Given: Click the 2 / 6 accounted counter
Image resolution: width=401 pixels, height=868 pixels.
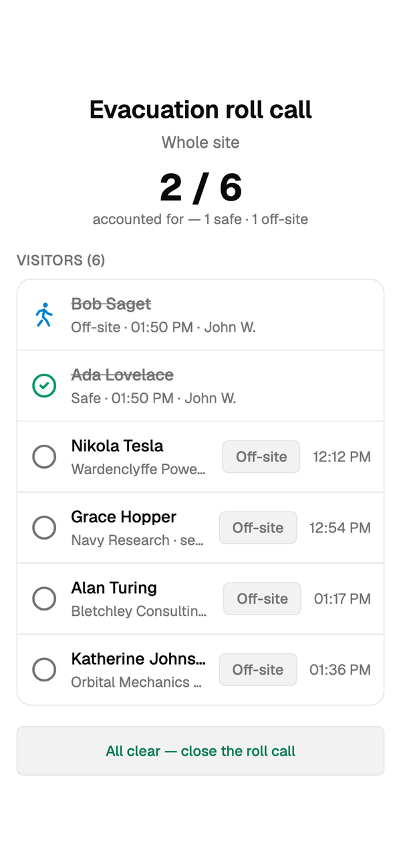Looking at the screenshot, I should click(200, 187).
